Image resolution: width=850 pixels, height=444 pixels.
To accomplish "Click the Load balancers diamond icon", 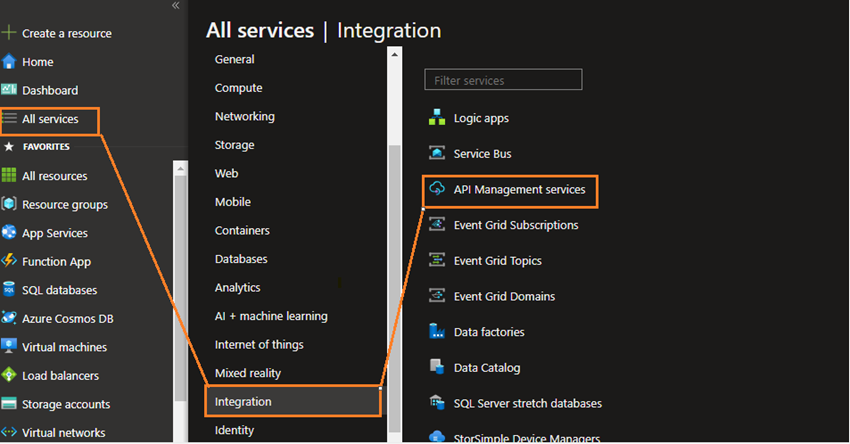I will (9, 375).
